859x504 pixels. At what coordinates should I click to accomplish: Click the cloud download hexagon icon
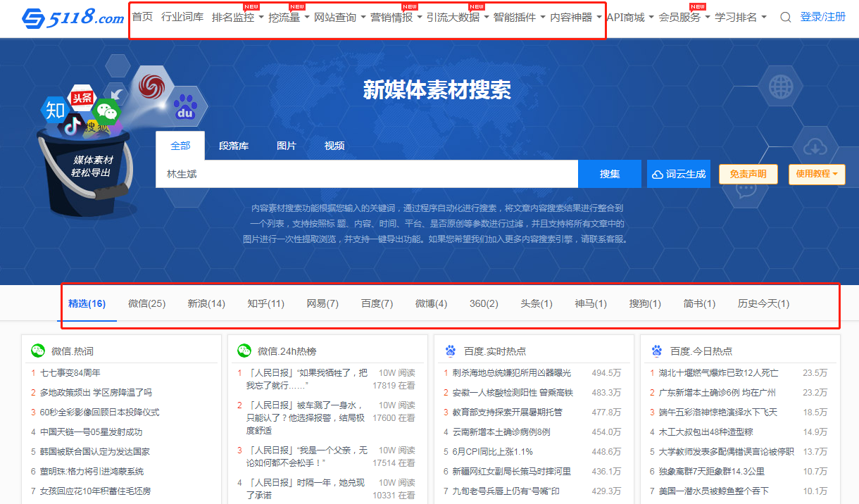(815, 146)
